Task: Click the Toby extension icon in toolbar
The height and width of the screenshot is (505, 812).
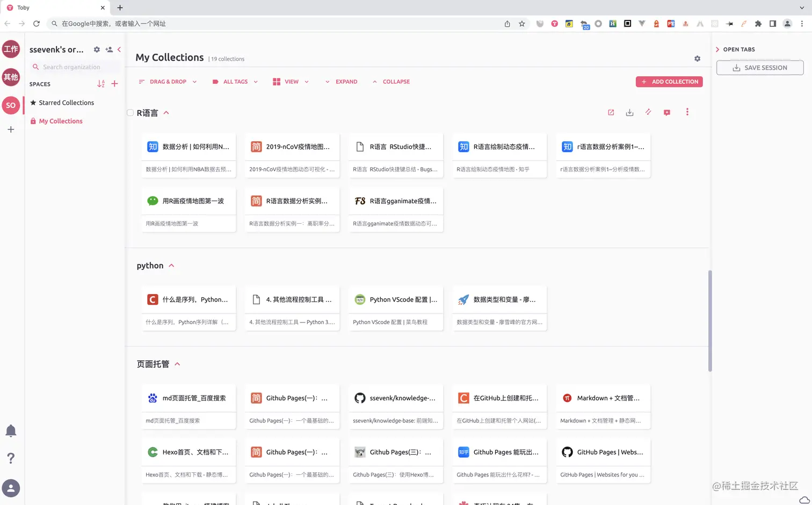Action: pos(554,24)
